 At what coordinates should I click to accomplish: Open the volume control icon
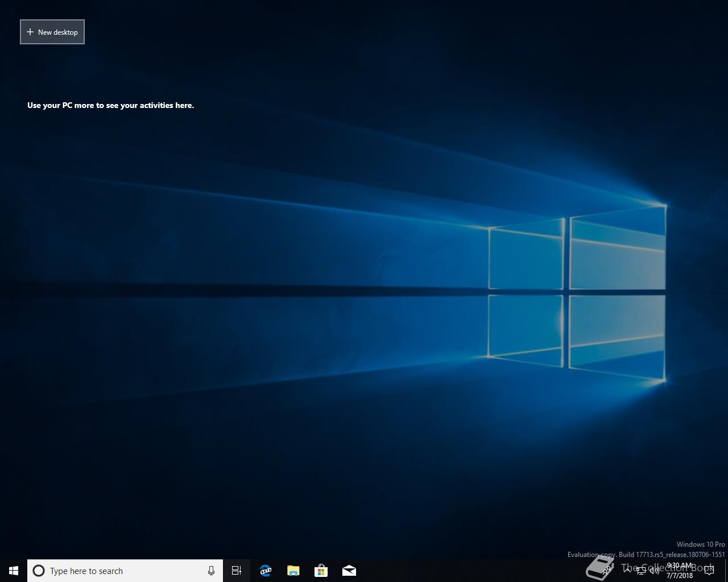pyautogui.click(x=655, y=571)
